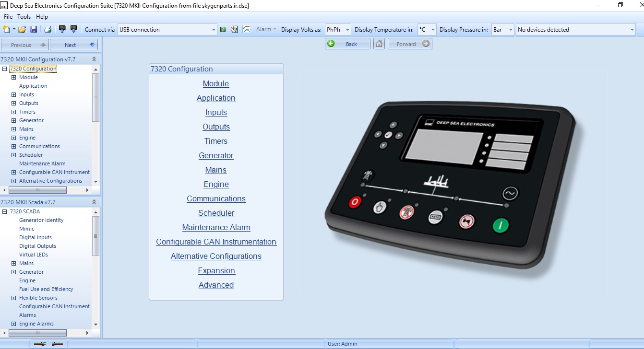Open the Display Temperature in dropdown

pos(433,30)
